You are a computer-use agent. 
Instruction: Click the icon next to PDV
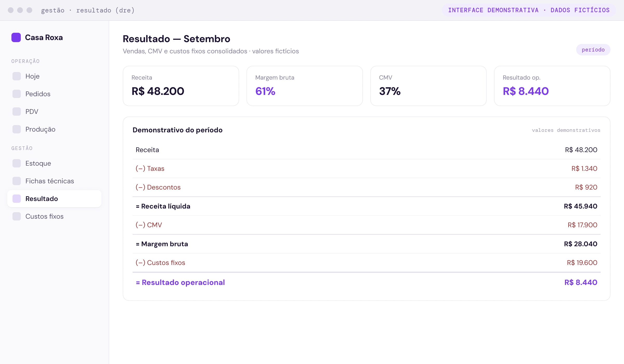17,112
